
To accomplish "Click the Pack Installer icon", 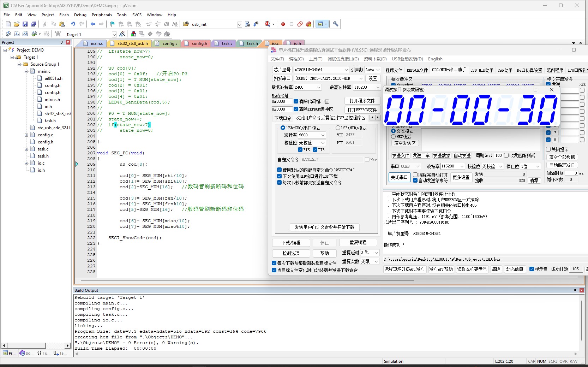I will pyautogui.click(x=167, y=34).
